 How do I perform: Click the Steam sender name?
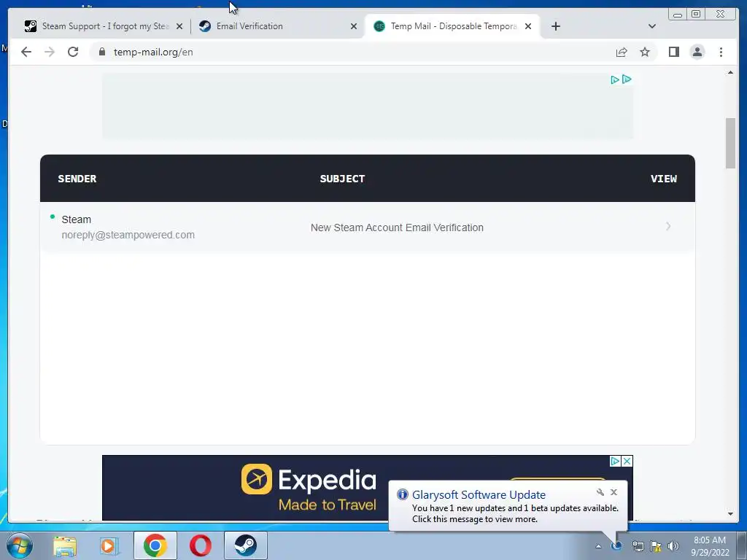(x=76, y=219)
